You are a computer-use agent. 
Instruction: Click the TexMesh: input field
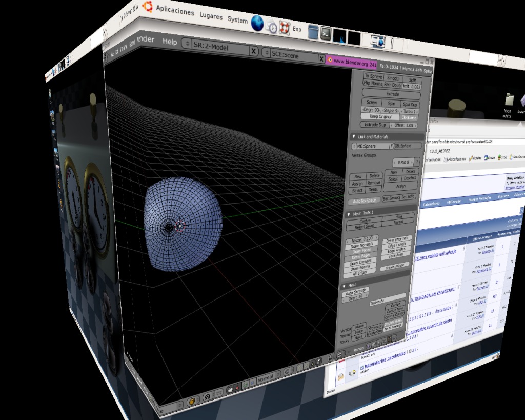point(388,299)
